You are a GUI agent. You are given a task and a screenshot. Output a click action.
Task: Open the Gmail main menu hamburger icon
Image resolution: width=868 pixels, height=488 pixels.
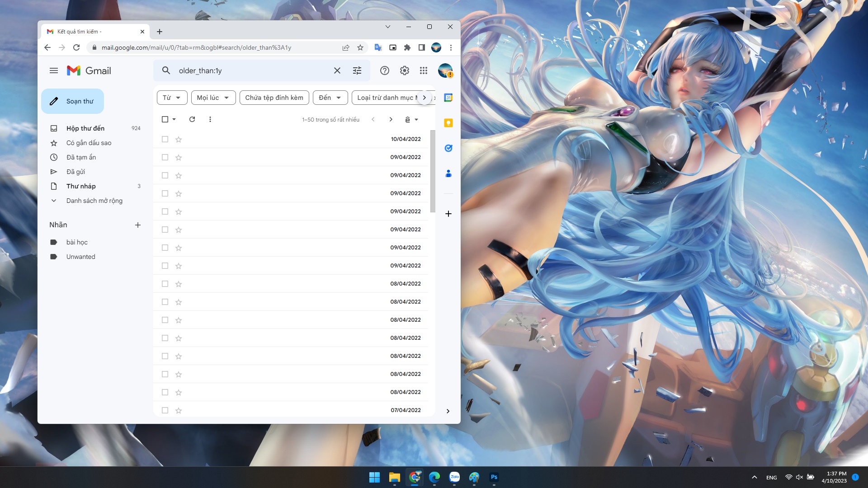54,70
